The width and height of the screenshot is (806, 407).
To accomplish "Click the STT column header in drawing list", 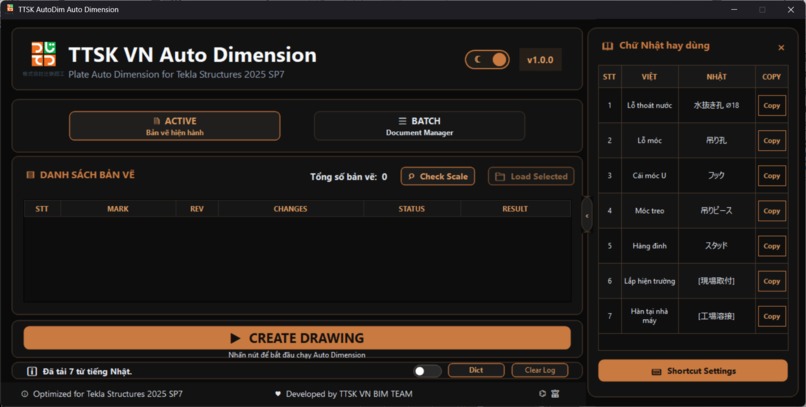I will pyautogui.click(x=42, y=209).
